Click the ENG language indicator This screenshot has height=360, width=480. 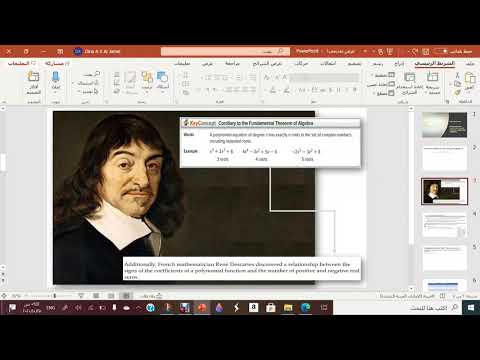pyautogui.click(x=50, y=307)
